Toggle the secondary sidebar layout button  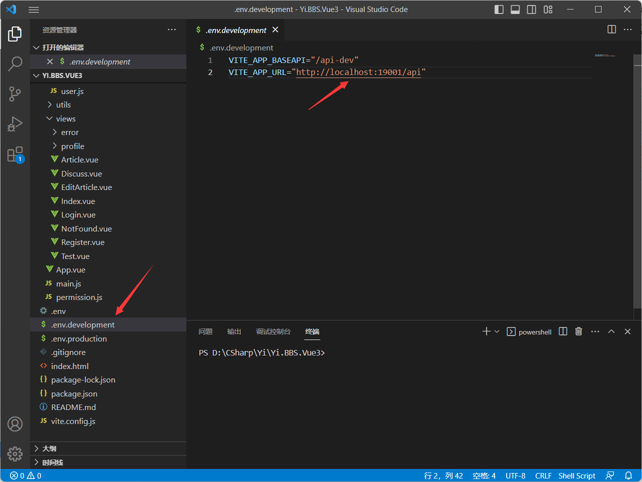[x=531, y=10]
